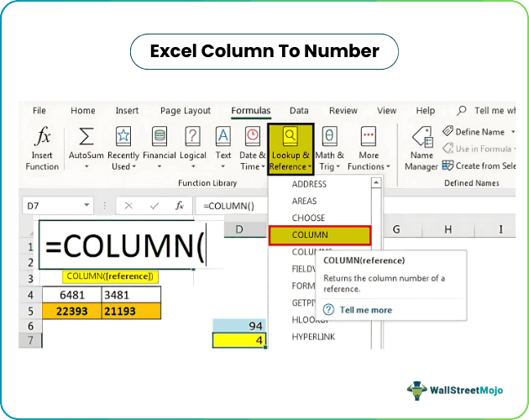Click the Use in Formula icon
Viewport: 529px width, 420px height.
(x=448, y=148)
